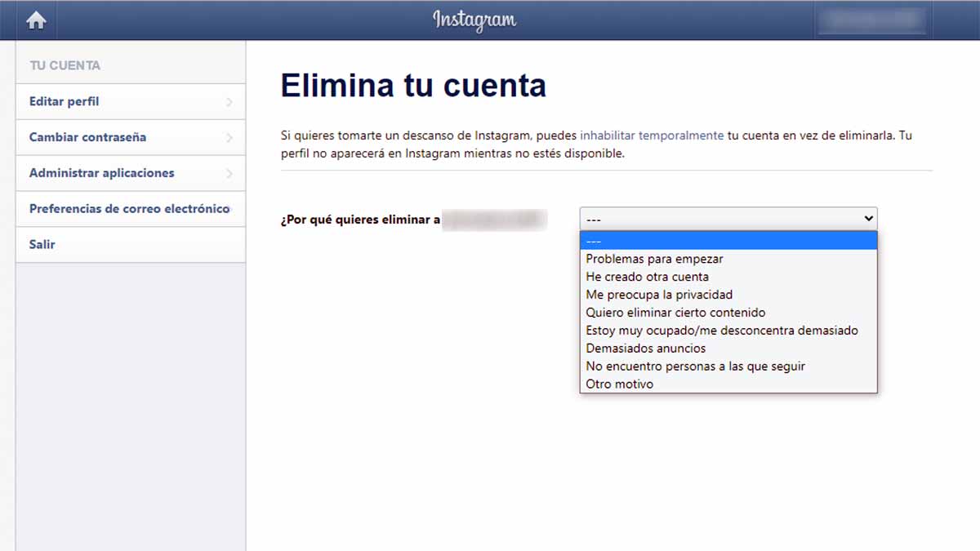This screenshot has height=551, width=980.
Task: Select 'Problemas para empezar' from the list
Action: (654, 259)
